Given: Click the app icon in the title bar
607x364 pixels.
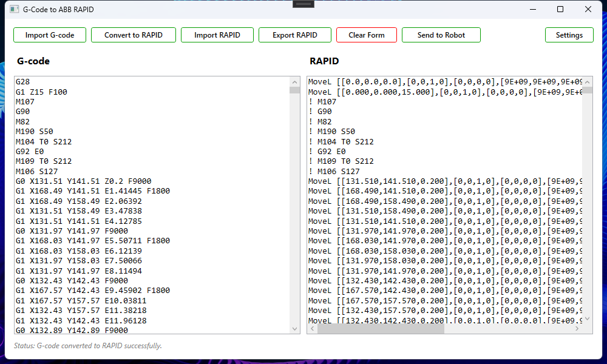Looking at the screenshot, I should [14, 10].
